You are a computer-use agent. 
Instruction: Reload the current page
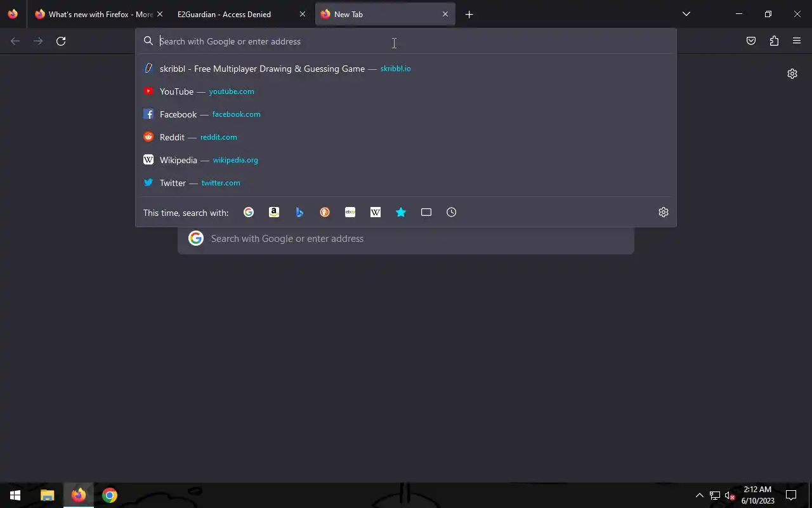coord(61,41)
